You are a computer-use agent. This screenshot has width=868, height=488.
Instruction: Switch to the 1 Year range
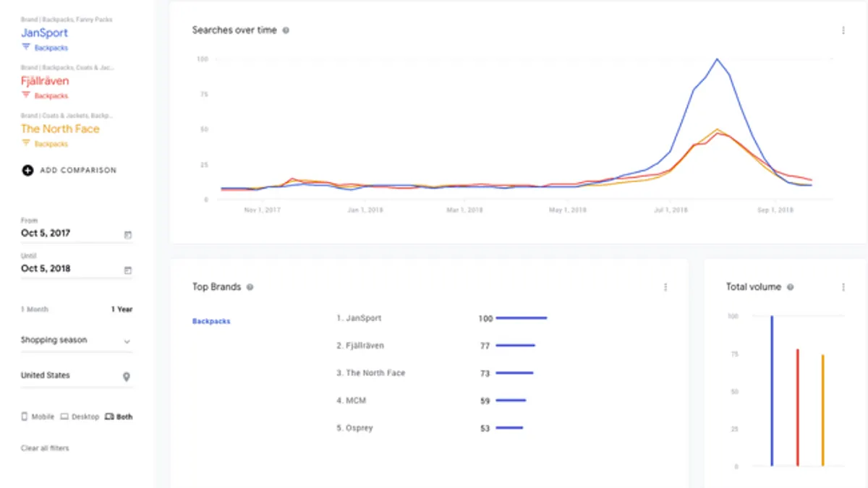tap(122, 309)
